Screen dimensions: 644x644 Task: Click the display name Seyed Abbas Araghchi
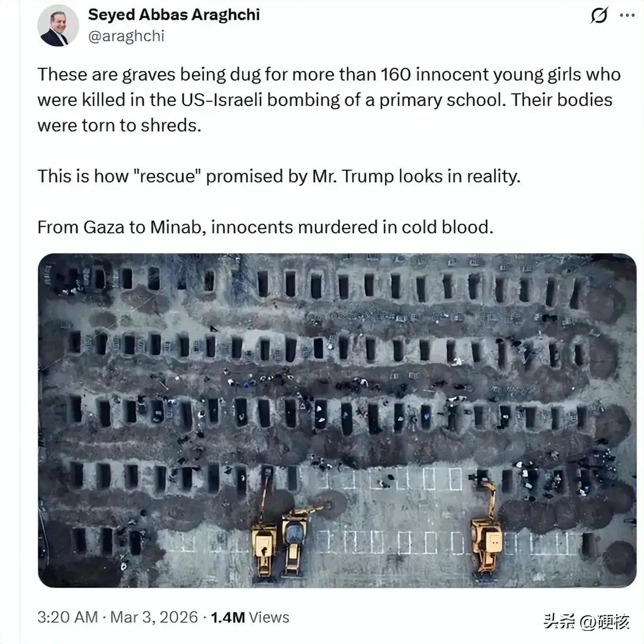pos(174,15)
